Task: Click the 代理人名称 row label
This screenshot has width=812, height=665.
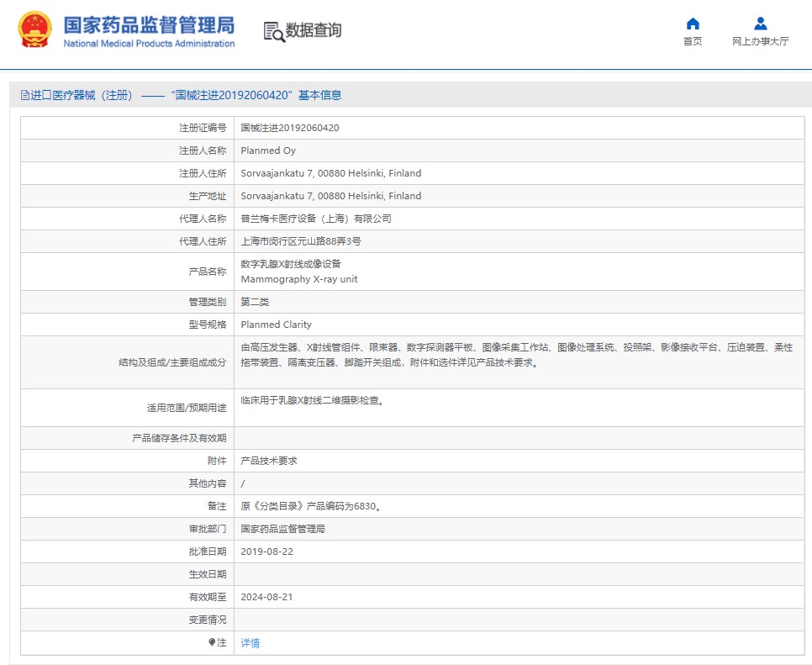Action: (203, 219)
